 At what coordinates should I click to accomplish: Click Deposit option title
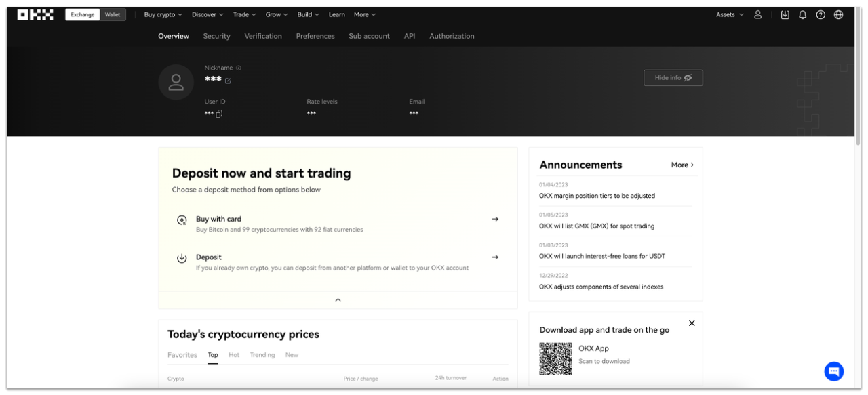click(209, 257)
